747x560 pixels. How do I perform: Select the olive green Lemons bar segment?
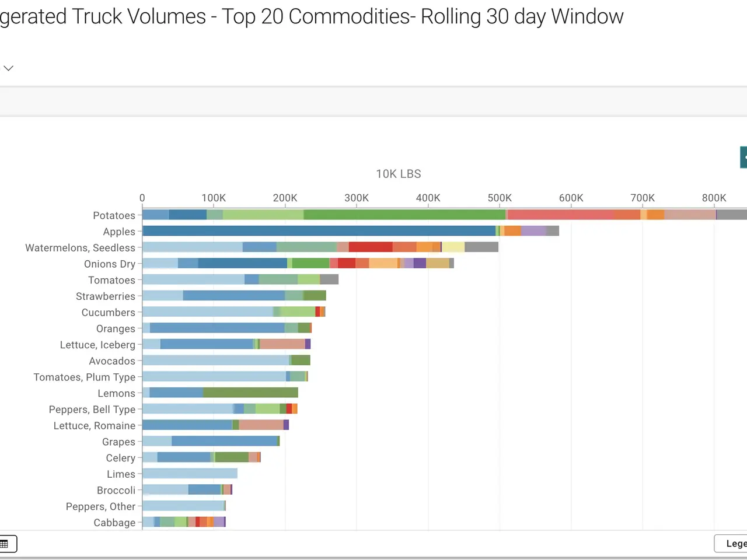pyautogui.click(x=250, y=393)
